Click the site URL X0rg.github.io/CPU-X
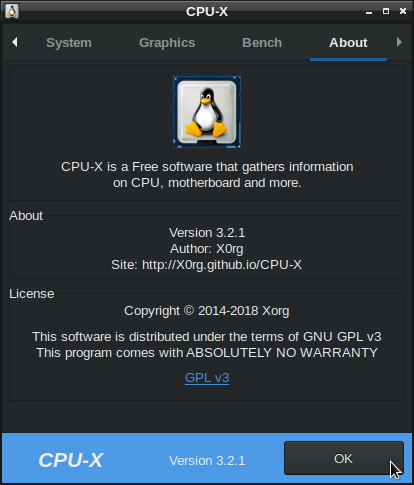Viewport: 414px width, 485px height. click(x=222, y=265)
